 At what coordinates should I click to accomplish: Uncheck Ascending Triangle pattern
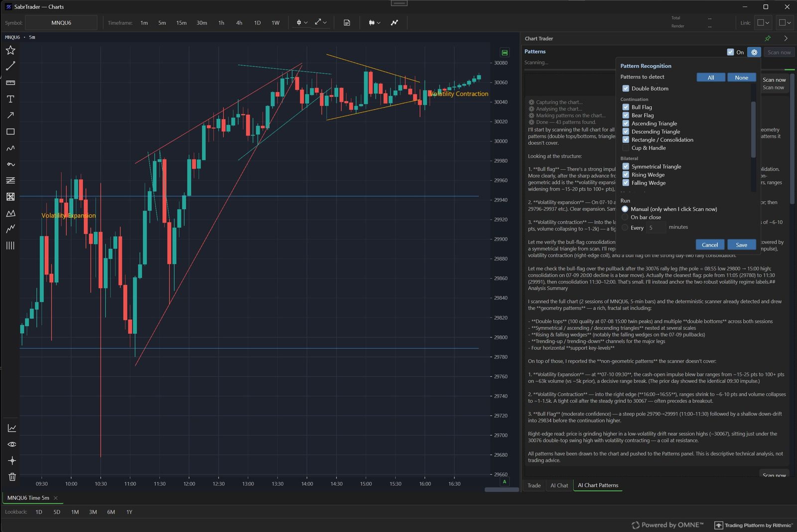(626, 123)
